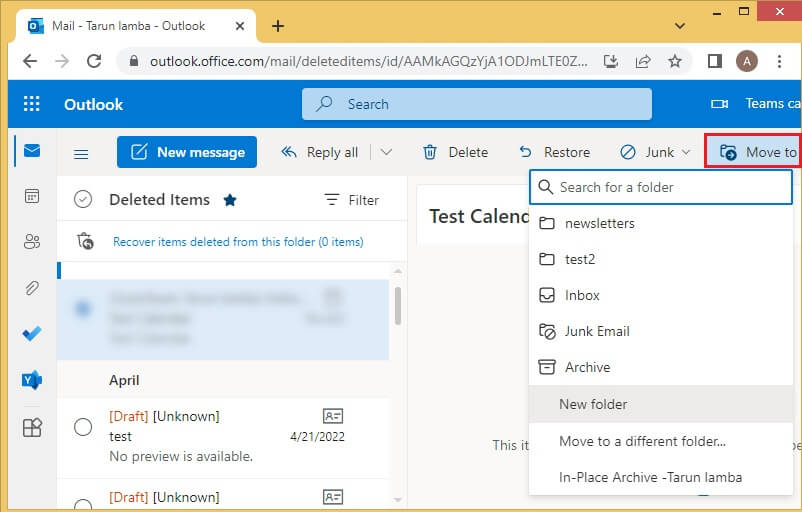Choose Archive in the Move to list
Image resolution: width=802 pixels, height=512 pixels.
[x=661, y=367]
